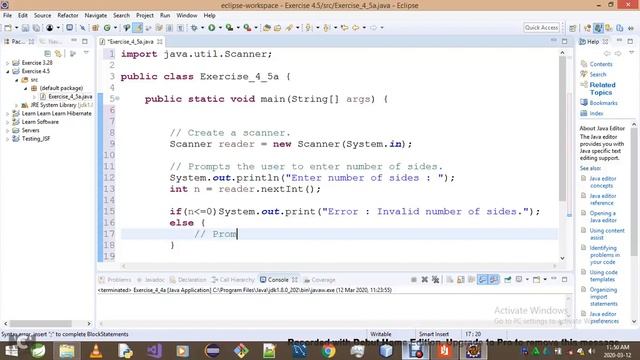640x360 pixels.
Task: Switch to the Coverage tab
Action: [x=320, y=280]
